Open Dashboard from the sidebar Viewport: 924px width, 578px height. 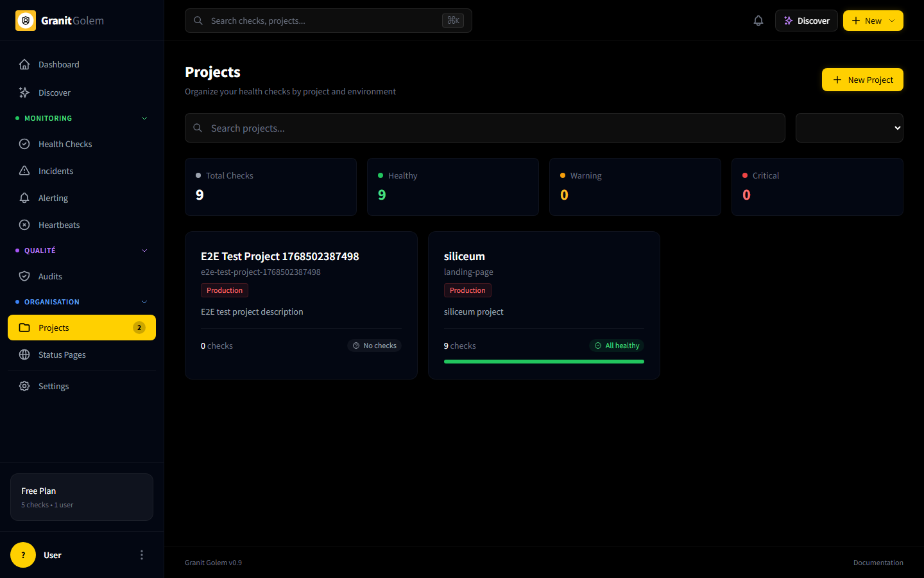pyautogui.click(x=82, y=64)
